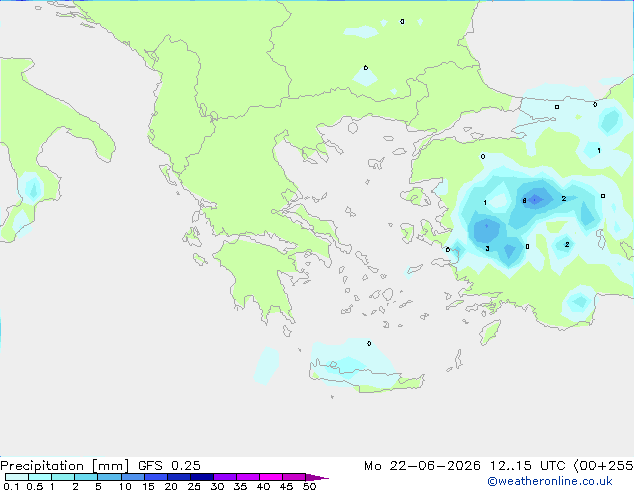
Task: Click the above-50 purple arrow legend tip
Action: click(x=317, y=477)
